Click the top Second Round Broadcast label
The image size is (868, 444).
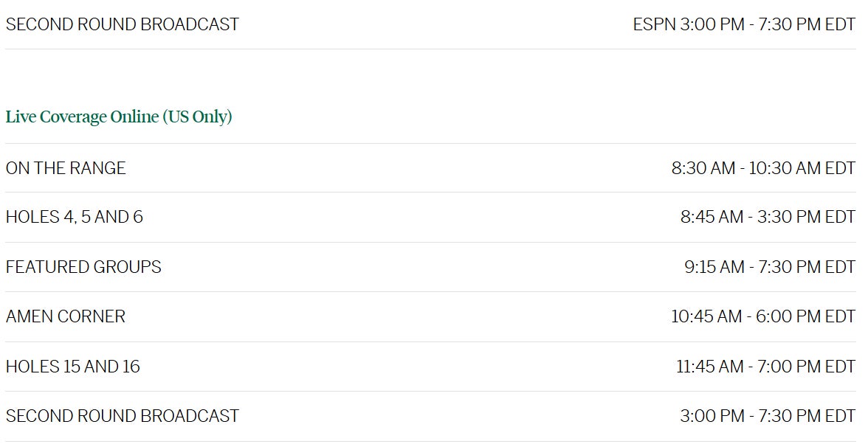point(123,24)
